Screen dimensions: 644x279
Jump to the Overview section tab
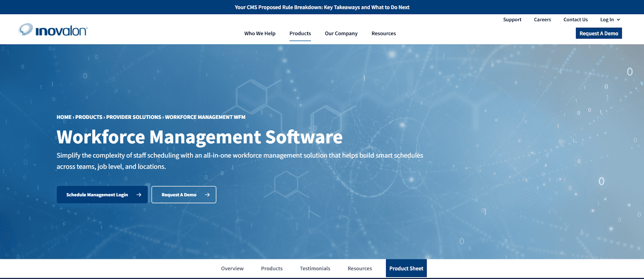(x=232, y=269)
